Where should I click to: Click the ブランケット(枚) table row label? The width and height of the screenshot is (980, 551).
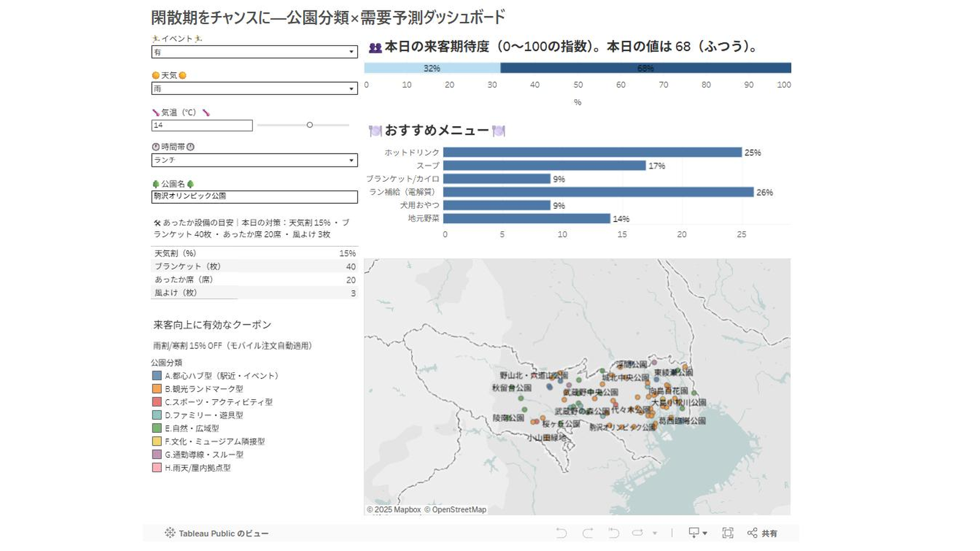coord(187,266)
